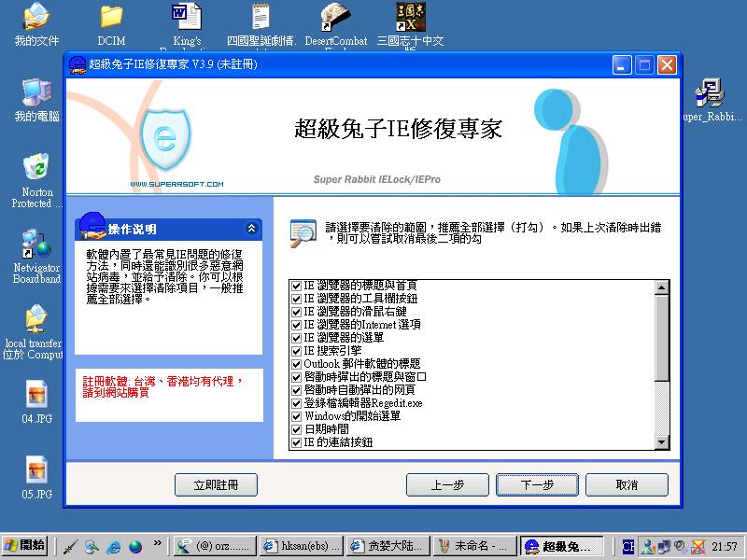Toggle 啟動時彈出的標題與窗口 checkbox
Image resolution: width=747 pixels, height=560 pixels.
click(296, 378)
